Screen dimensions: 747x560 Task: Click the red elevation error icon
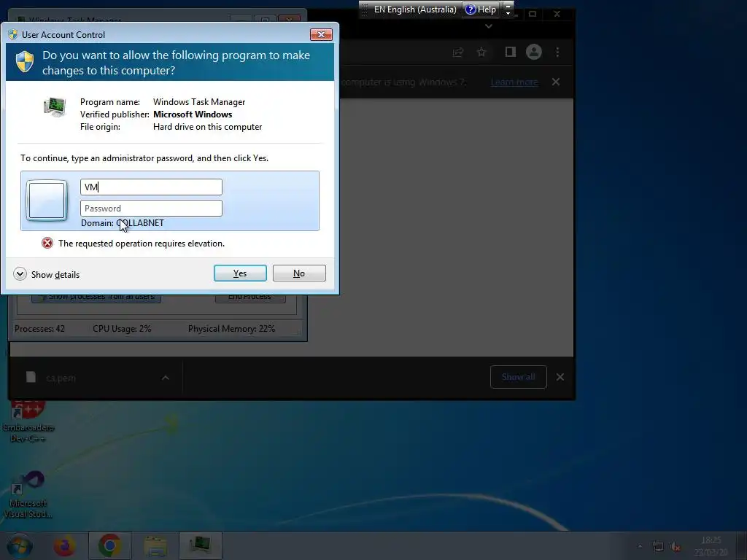point(47,244)
